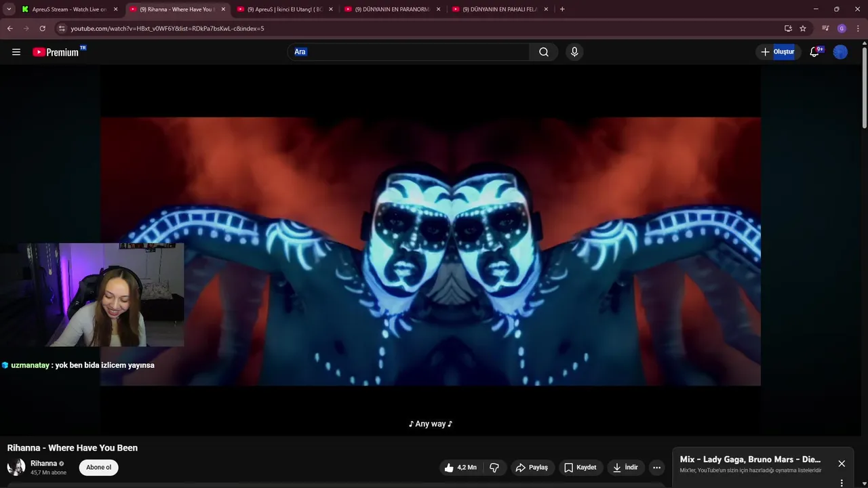
Task: Click the 45,7 Mn abone subscriber count
Action: 48,472
